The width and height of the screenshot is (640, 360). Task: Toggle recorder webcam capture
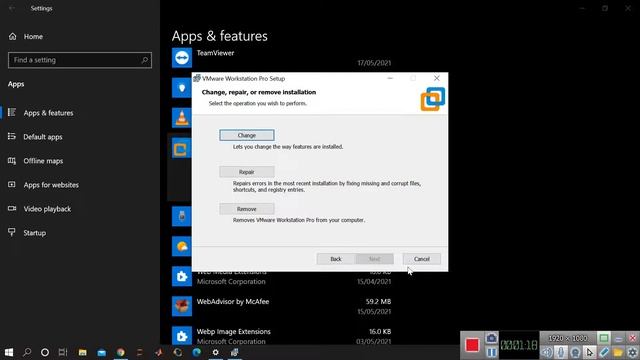pyautogui.click(x=575, y=352)
